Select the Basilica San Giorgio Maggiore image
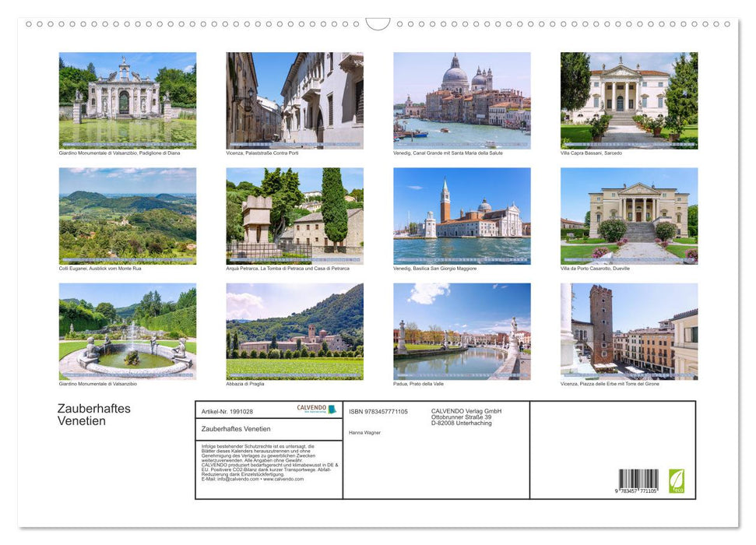The height and width of the screenshot is (545, 756). pos(462,216)
